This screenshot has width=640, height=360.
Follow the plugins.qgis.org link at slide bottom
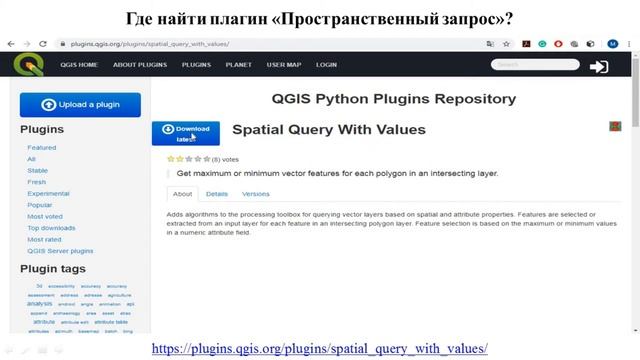pyautogui.click(x=320, y=349)
